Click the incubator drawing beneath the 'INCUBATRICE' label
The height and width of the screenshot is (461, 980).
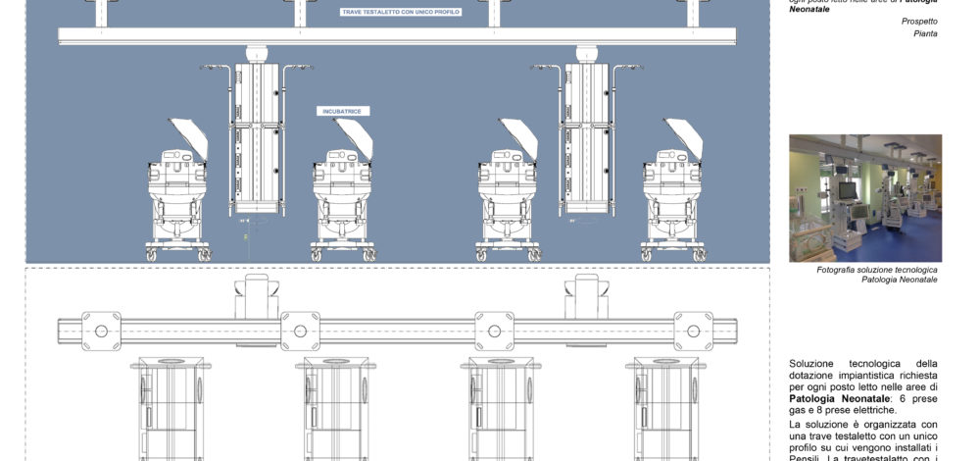(x=343, y=190)
